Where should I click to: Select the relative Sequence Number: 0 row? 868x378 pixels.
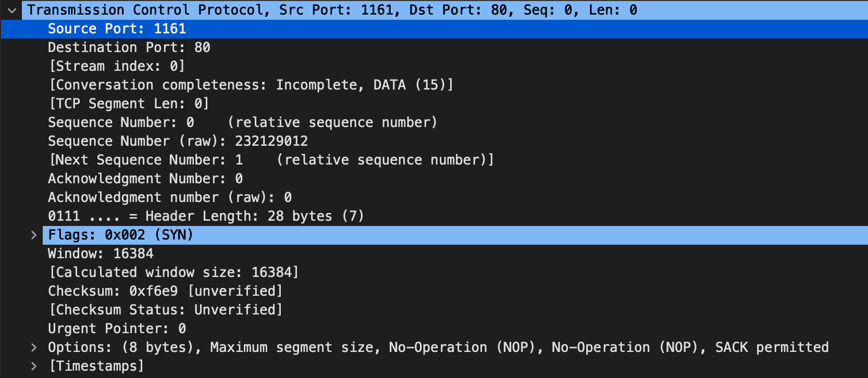(434, 122)
